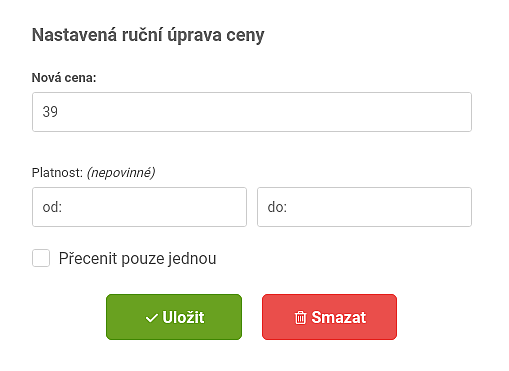This screenshot has width=509, height=371.
Task: Tick the Přecenit pouze jednou checkbox
Action: 41,258
